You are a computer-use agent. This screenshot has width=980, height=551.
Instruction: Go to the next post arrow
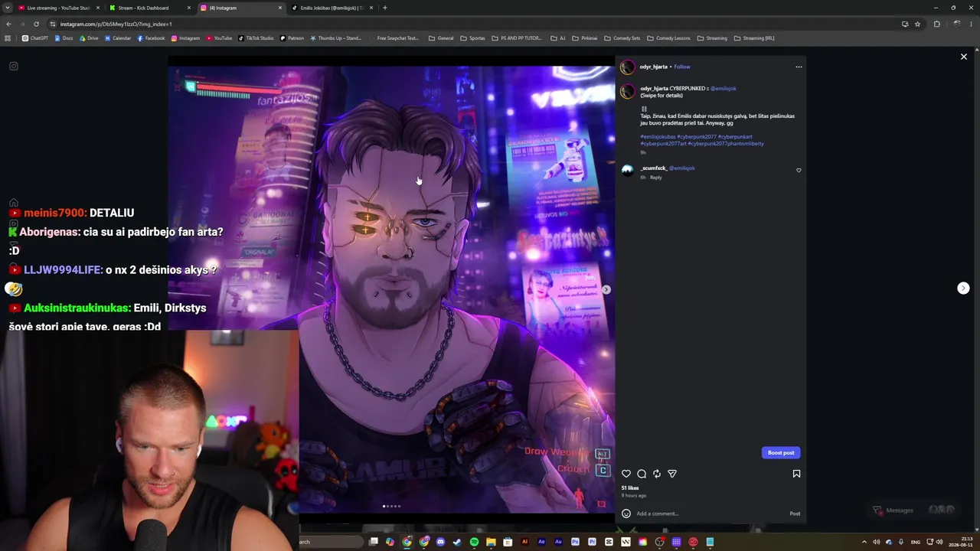tap(963, 289)
